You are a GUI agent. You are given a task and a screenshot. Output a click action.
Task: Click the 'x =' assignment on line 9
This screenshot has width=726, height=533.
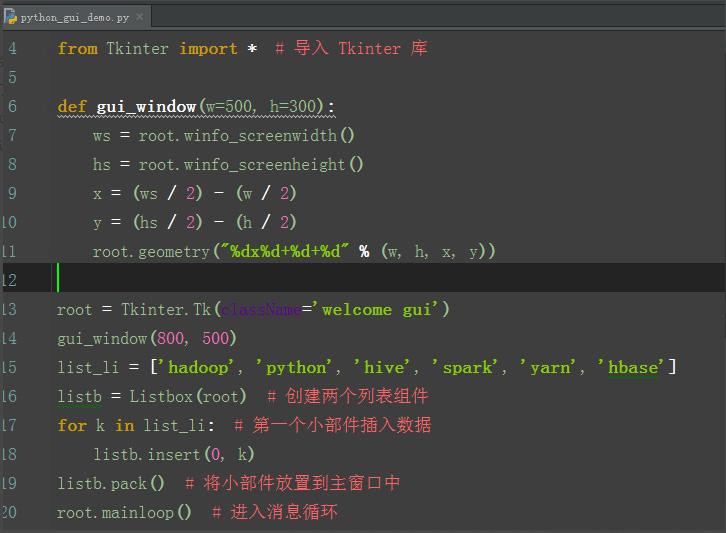107,194
